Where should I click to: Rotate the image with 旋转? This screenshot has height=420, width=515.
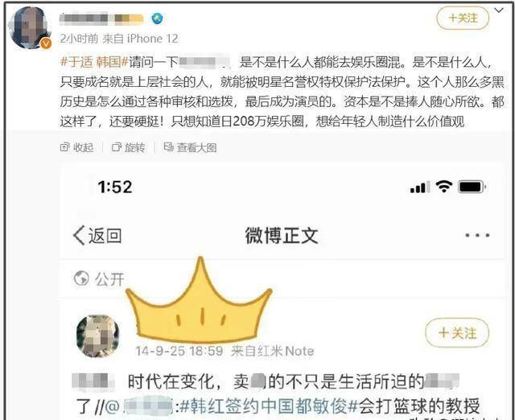point(129,147)
